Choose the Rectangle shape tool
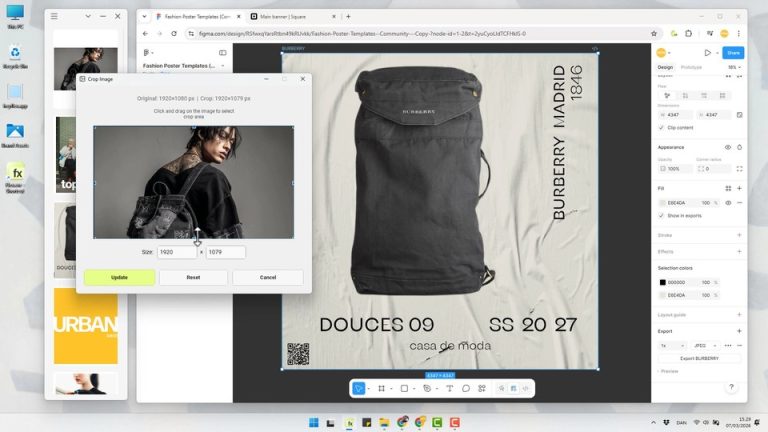This screenshot has height=432, width=768. [404, 388]
